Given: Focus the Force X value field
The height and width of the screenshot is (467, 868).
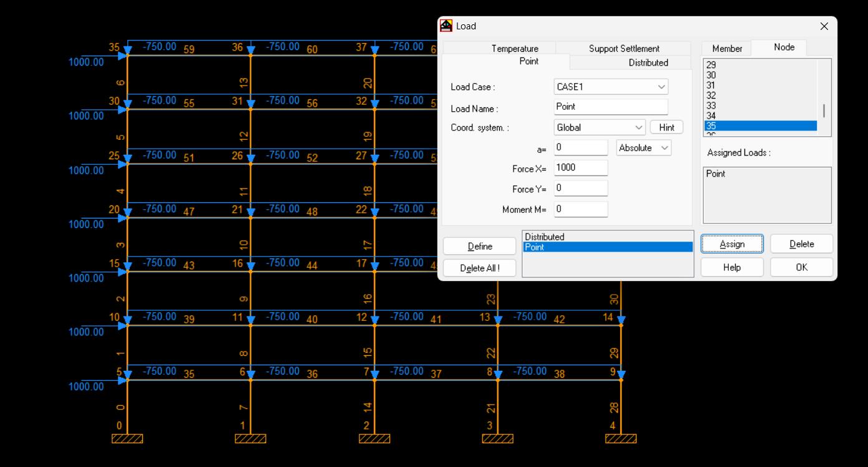Looking at the screenshot, I should (581, 168).
